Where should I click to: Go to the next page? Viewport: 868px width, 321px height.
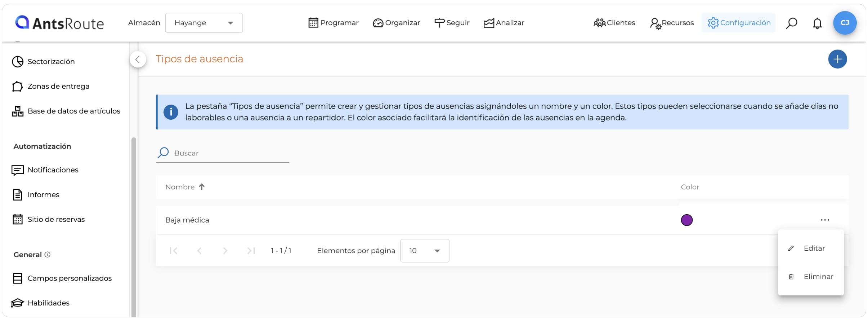click(225, 251)
